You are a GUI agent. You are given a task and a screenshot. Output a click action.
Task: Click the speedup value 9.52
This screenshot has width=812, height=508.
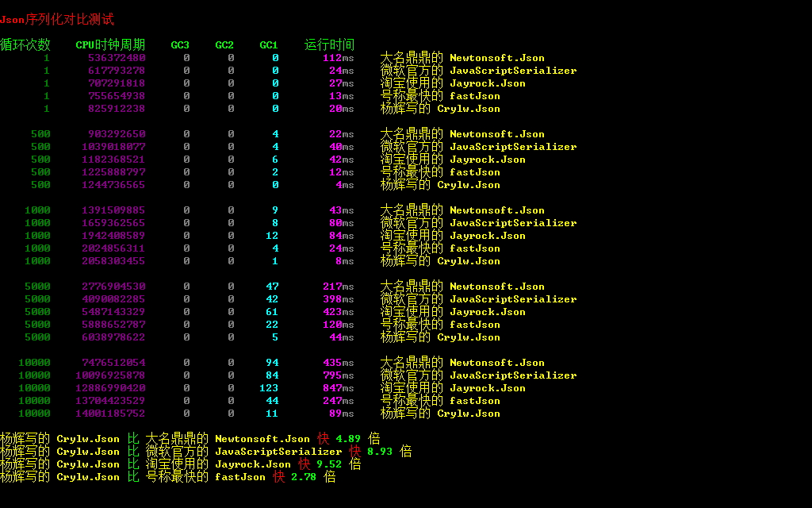tap(329, 464)
